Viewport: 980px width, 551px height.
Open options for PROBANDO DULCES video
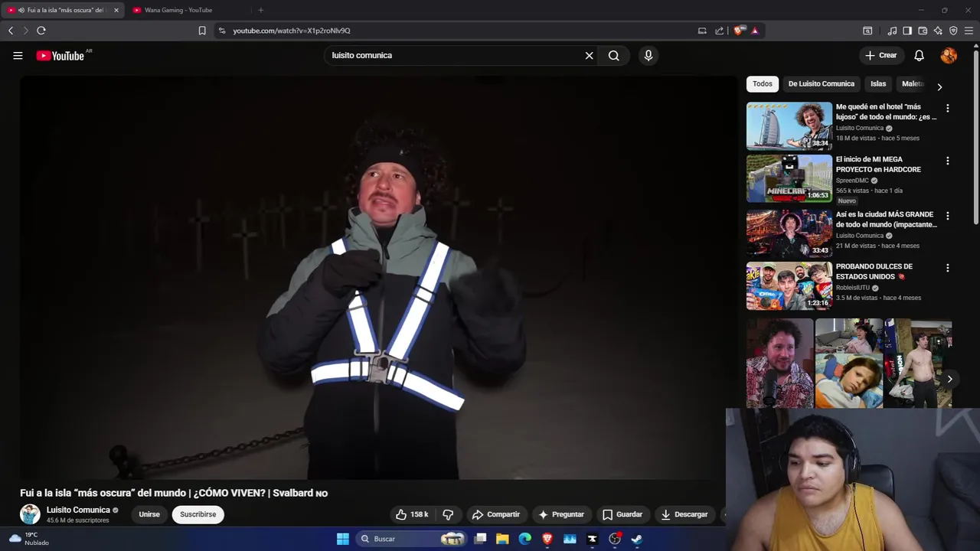tap(947, 268)
